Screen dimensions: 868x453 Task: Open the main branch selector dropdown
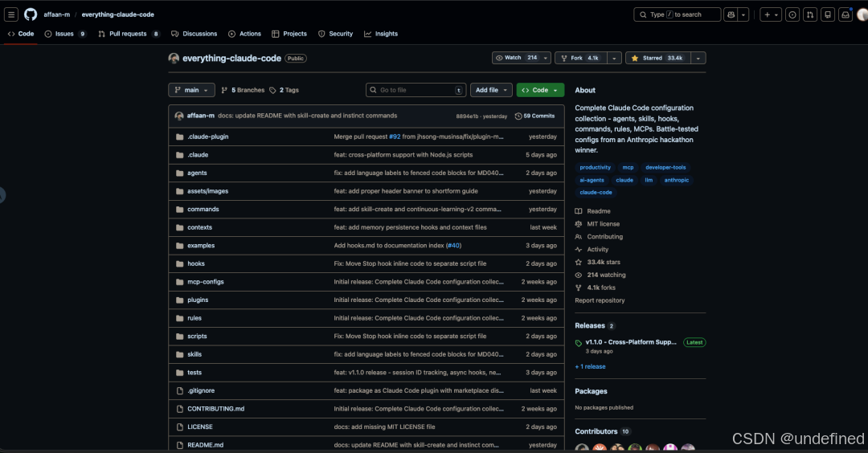(191, 90)
